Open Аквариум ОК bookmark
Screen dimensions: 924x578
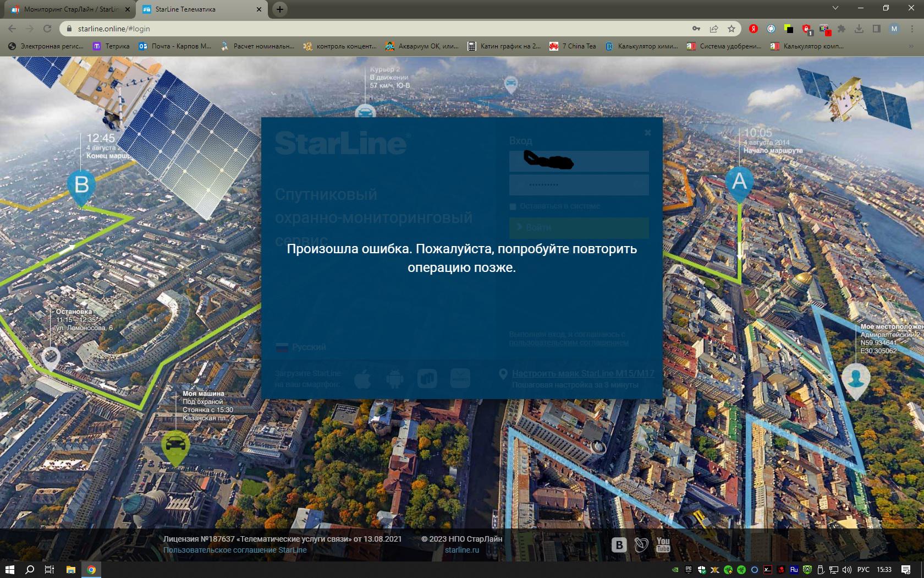click(x=422, y=46)
